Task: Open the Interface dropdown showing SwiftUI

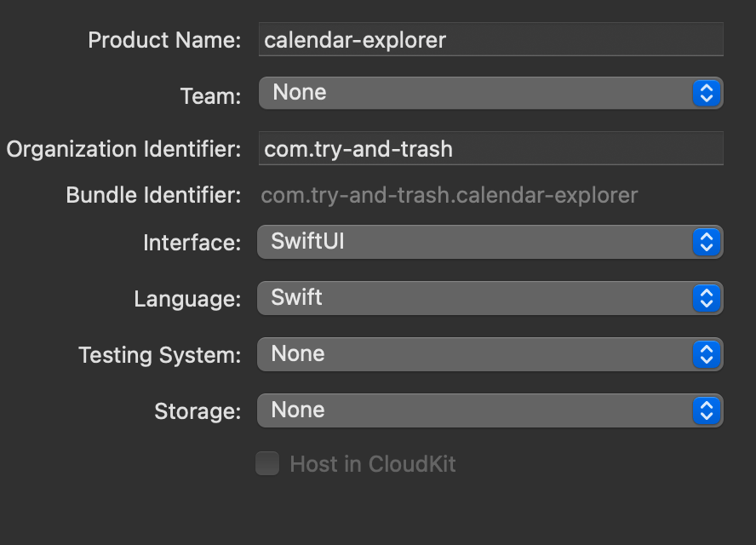Action: click(x=490, y=242)
